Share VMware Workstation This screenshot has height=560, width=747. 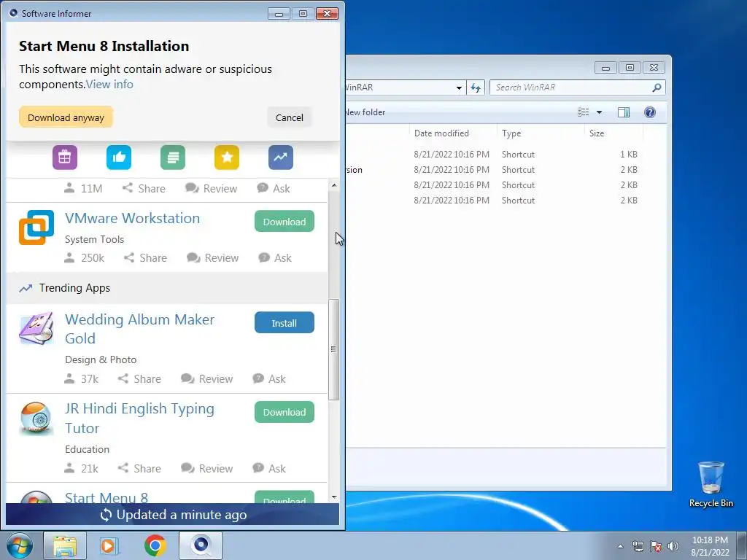145,258
